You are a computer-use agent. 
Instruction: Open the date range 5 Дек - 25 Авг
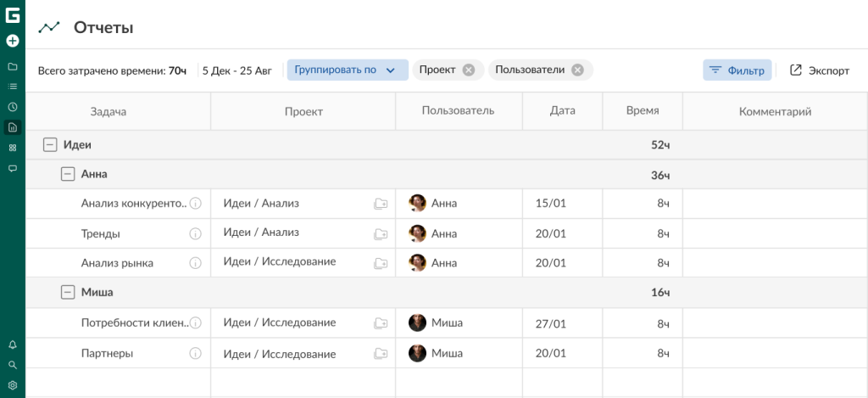[x=237, y=71]
